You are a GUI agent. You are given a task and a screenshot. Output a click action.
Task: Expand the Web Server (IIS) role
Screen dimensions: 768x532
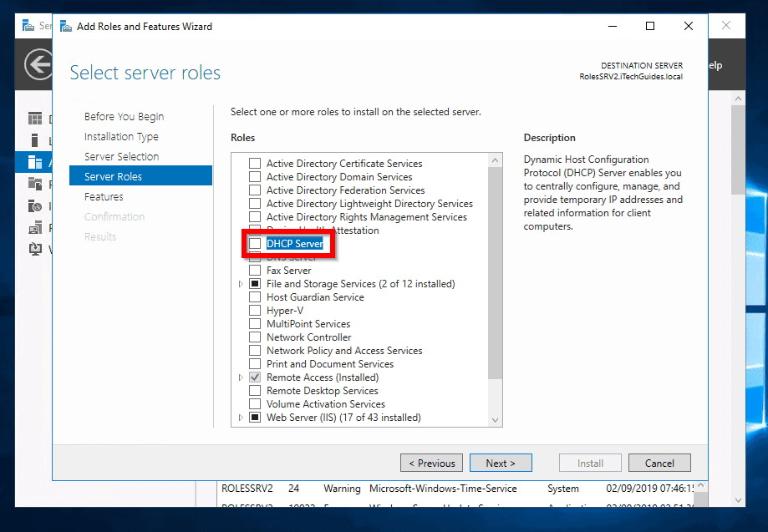(240, 417)
